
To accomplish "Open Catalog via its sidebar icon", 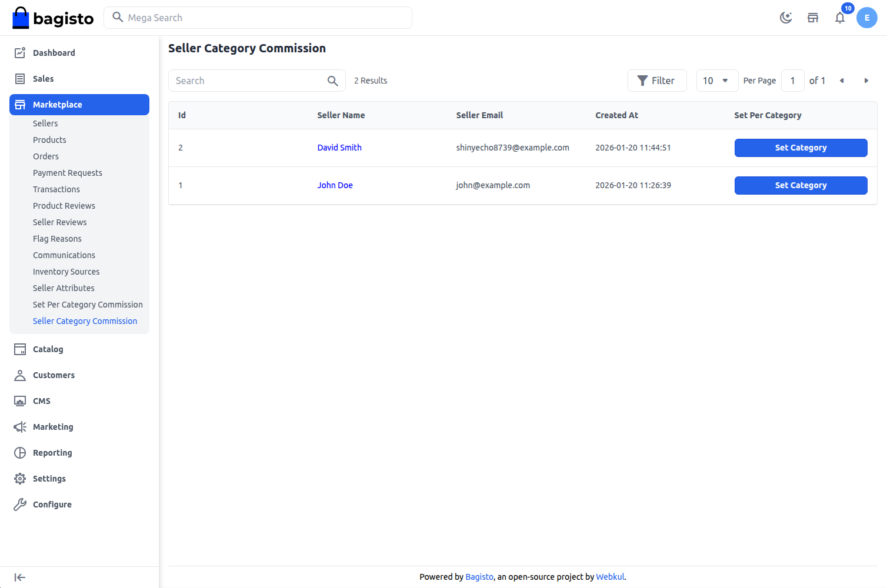I will point(19,349).
